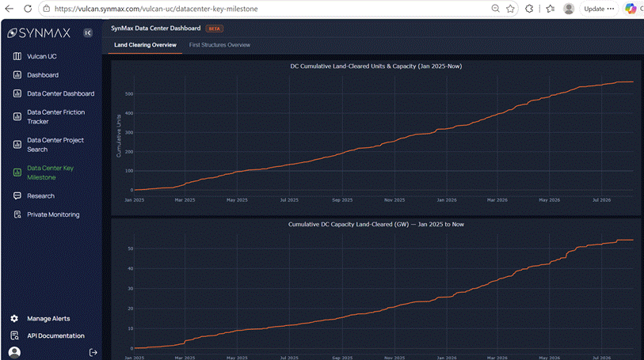Screen dimensions: 644x360
Task: Open Vulcan UC from the sidebar
Action: [x=41, y=56]
